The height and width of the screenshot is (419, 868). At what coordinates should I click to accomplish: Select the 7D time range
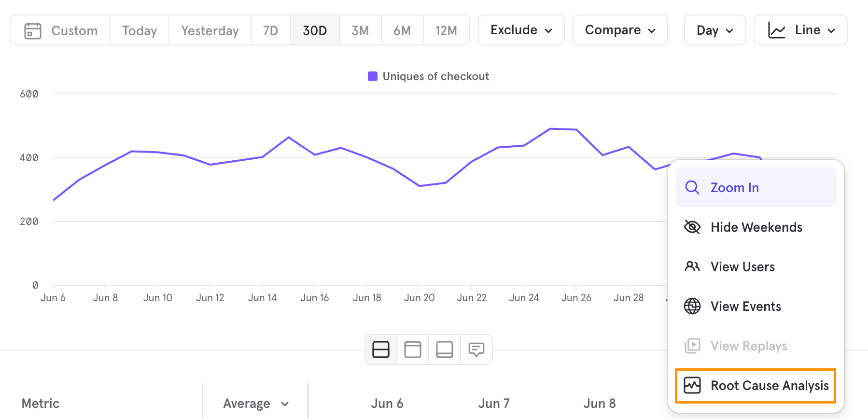(x=270, y=30)
